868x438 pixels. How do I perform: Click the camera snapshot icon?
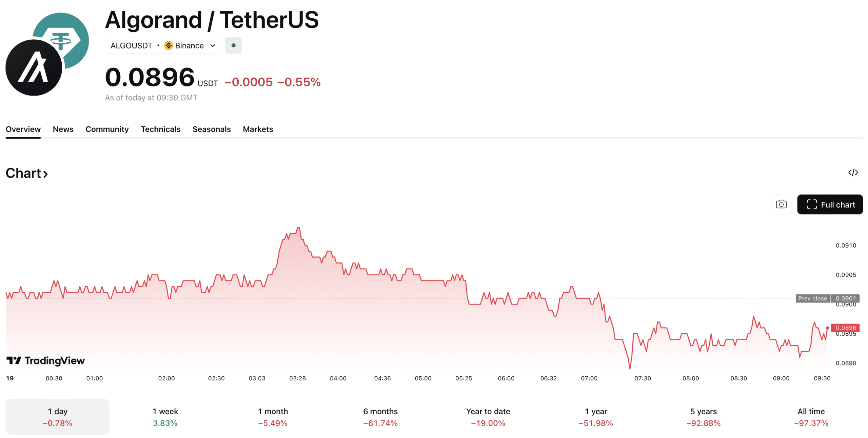point(781,204)
